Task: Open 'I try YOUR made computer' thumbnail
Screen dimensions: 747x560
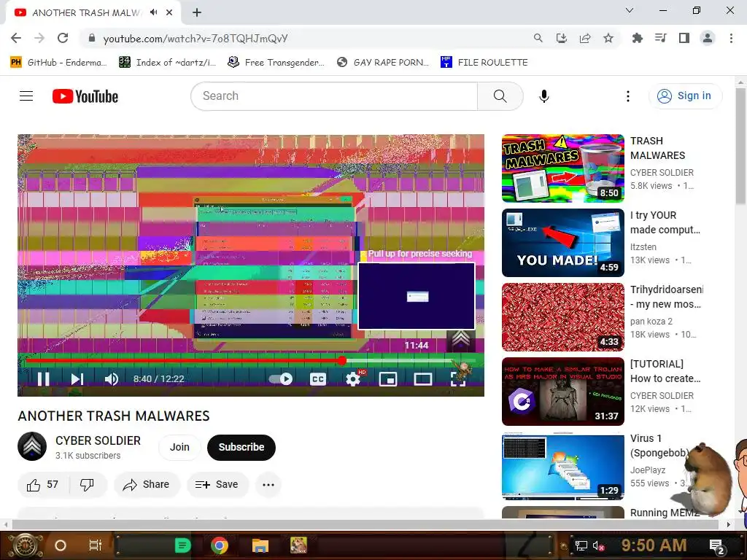Action: pyautogui.click(x=562, y=243)
